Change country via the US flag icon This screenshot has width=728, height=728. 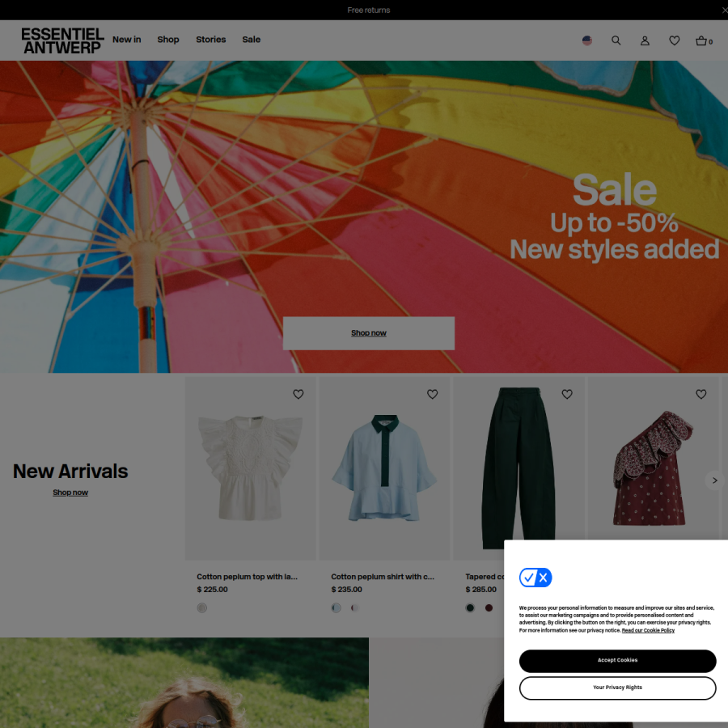(x=587, y=40)
